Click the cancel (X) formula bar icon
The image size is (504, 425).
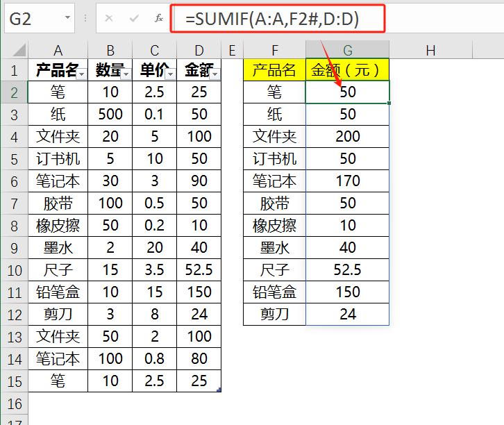[x=109, y=18]
